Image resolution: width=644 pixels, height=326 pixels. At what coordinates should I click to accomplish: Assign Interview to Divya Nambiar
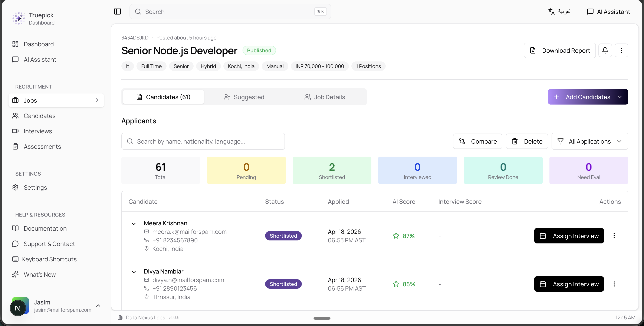click(569, 284)
